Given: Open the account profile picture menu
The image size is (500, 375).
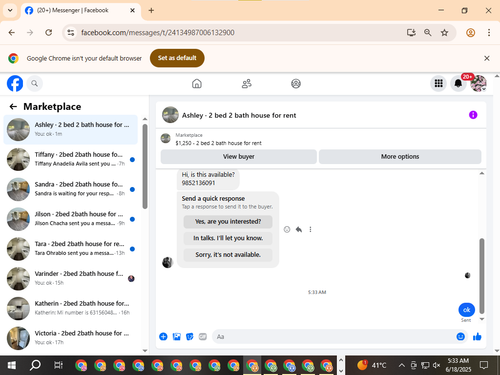Looking at the screenshot, I should (x=478, y=83).
